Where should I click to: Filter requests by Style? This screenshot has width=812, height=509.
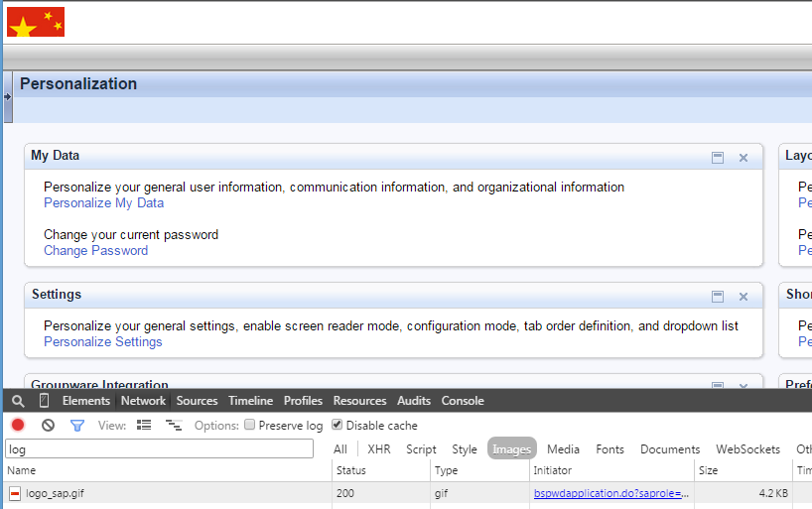click(x=465, y=449)
